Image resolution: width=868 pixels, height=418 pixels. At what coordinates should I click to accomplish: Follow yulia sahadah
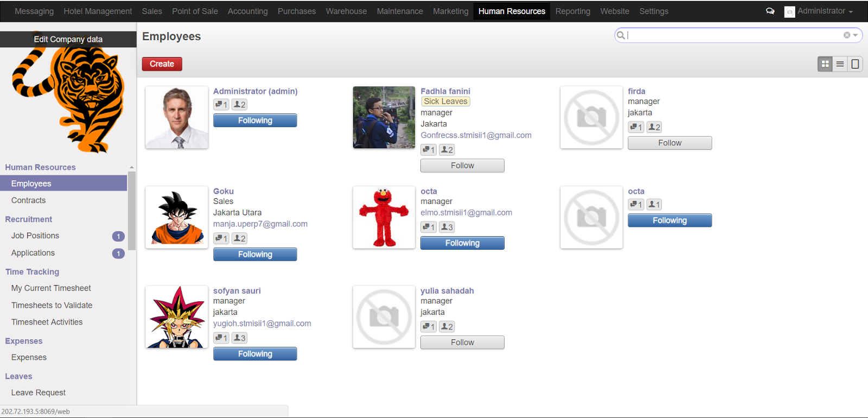(x=462, y=343)
